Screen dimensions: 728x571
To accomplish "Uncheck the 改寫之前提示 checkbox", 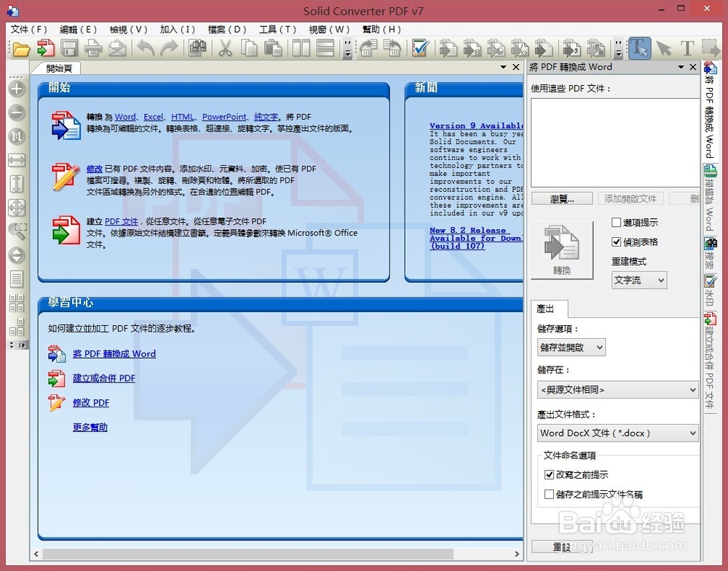I will pyautogui.click(x=549, y=474).
